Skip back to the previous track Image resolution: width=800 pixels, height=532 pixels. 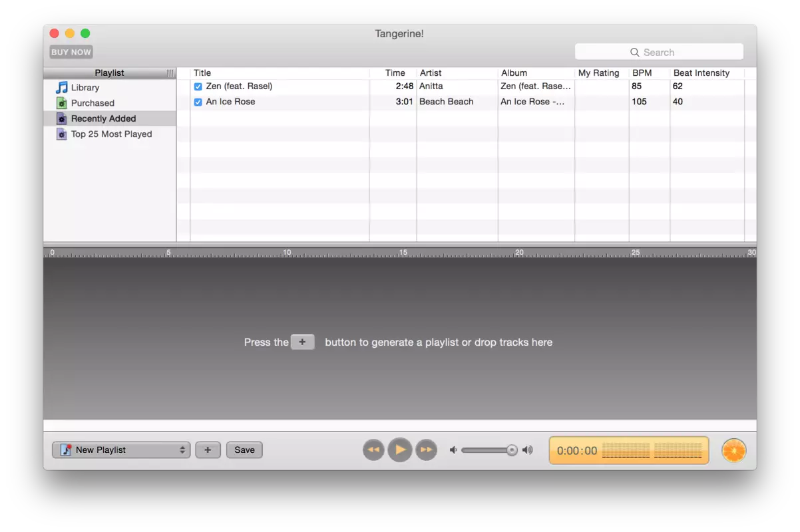[373, 450]
